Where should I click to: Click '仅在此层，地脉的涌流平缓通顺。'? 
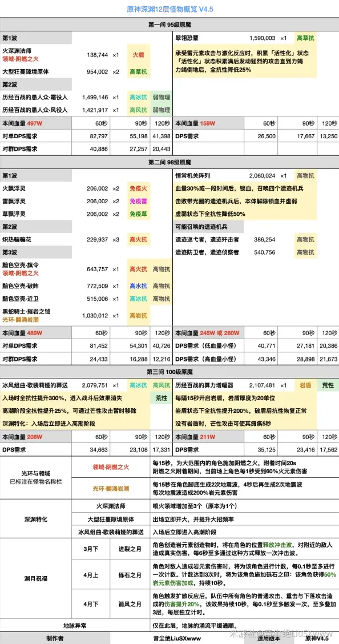(x=195, y=625)
